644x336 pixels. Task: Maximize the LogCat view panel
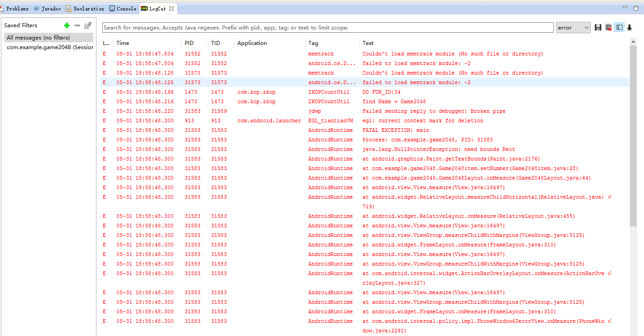[x=635, y=8]
